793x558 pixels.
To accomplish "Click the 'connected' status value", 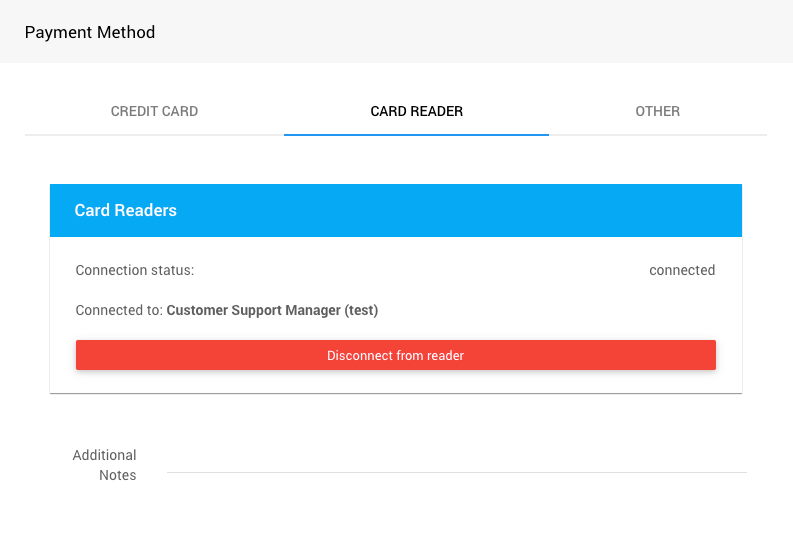I will click(x=681, y=270).
